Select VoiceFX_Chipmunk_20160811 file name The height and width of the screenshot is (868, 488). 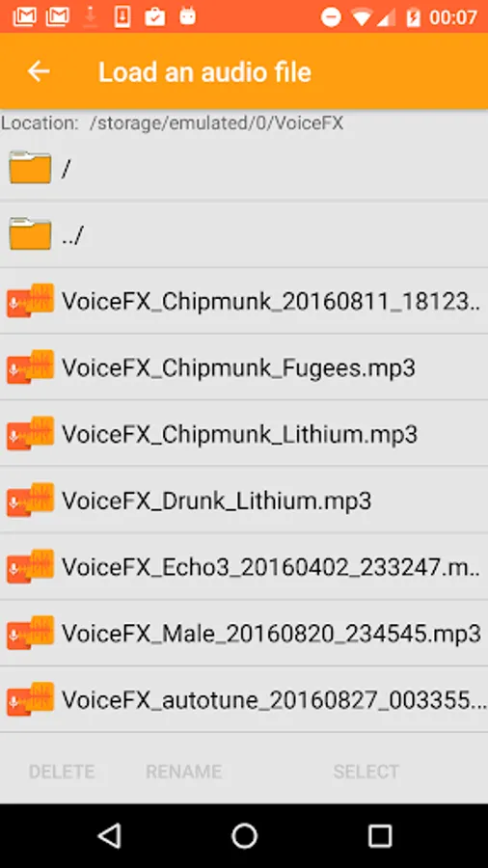tap(271, 302)
